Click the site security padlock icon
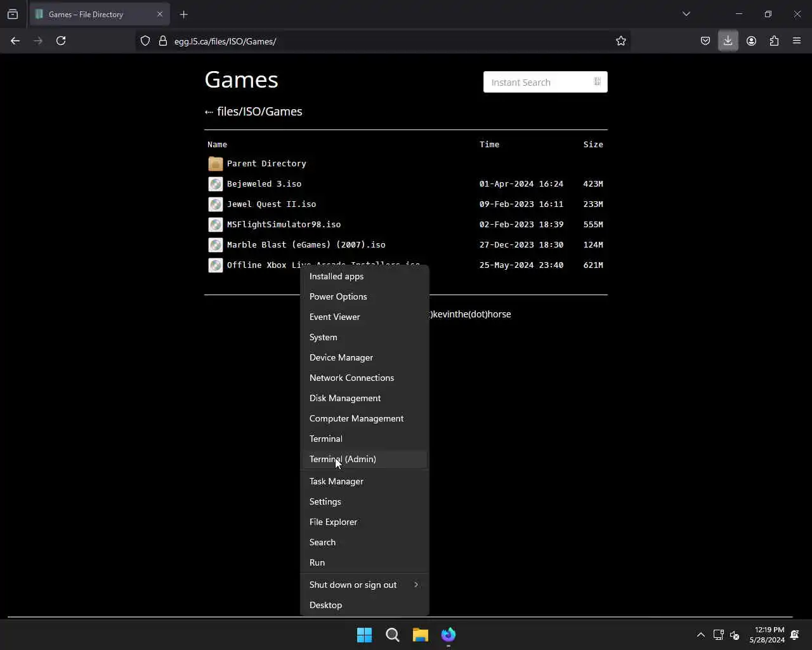Screen dimensions: 812x650 click(162, 41)
